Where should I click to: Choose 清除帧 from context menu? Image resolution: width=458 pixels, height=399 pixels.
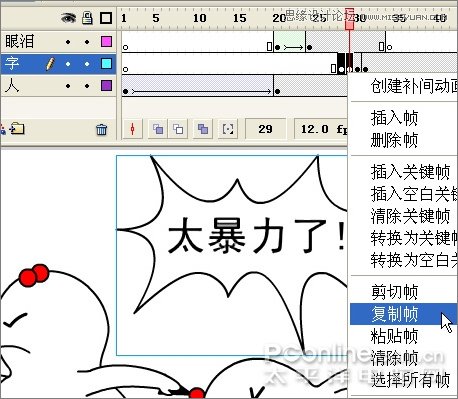403,358
